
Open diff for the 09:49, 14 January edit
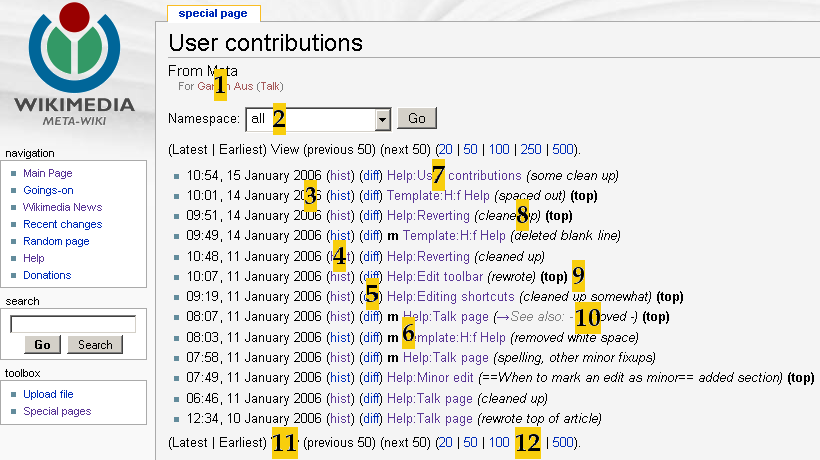point(371,236)
